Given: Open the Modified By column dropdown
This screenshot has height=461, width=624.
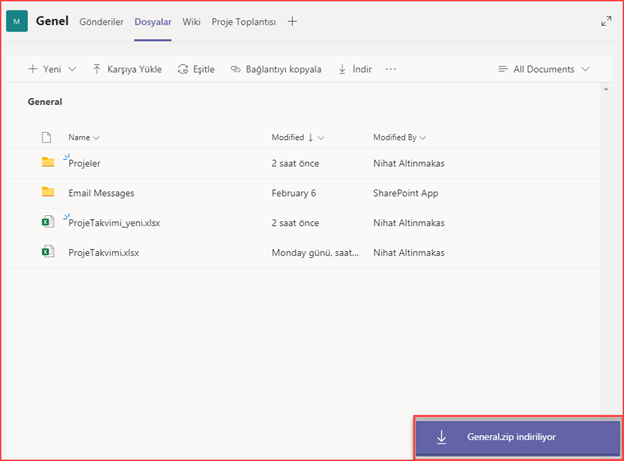Looking at the screenshot, I should tap(399, 137).
